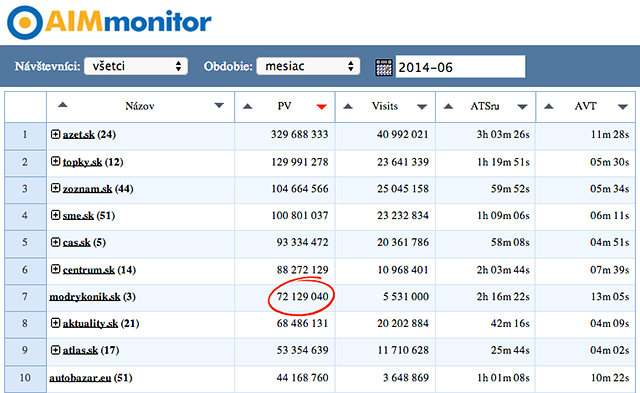This screenshot has height=393, width=640.
Task: Click the ATSru column header label
Action: tap(484, 106)
